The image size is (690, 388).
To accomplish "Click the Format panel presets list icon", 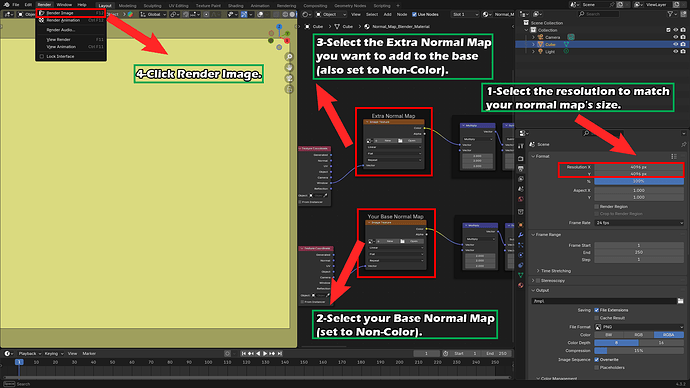I will [674, 156].
